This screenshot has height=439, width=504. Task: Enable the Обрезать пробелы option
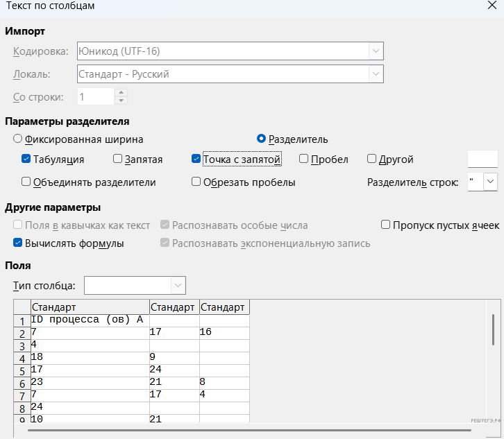click(x=196, y=182)
